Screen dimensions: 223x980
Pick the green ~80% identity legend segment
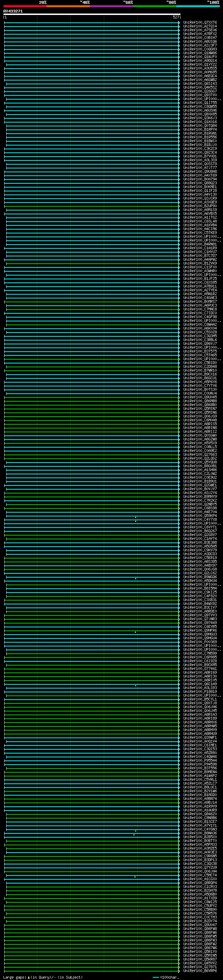click(x=154, y=6)
